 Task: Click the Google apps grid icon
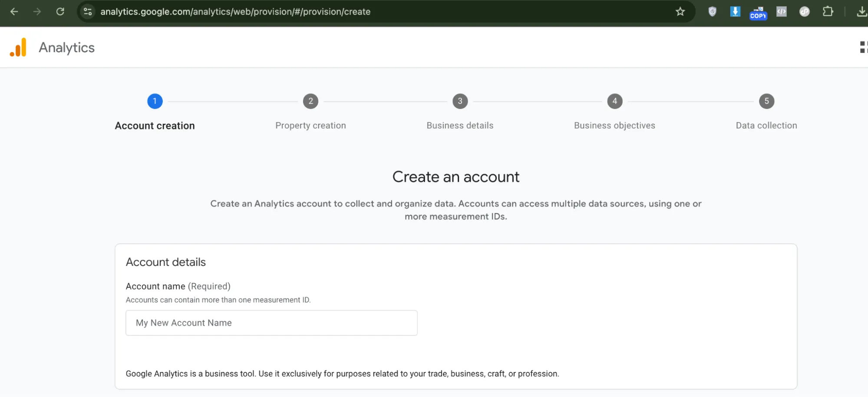(x=863, y=47)
